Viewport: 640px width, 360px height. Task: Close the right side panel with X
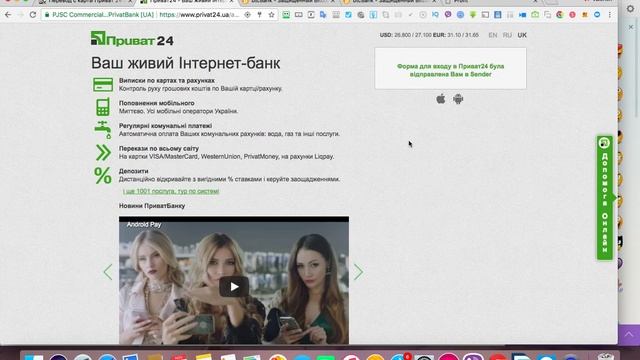pyautogui.click(x=631, y=27)
